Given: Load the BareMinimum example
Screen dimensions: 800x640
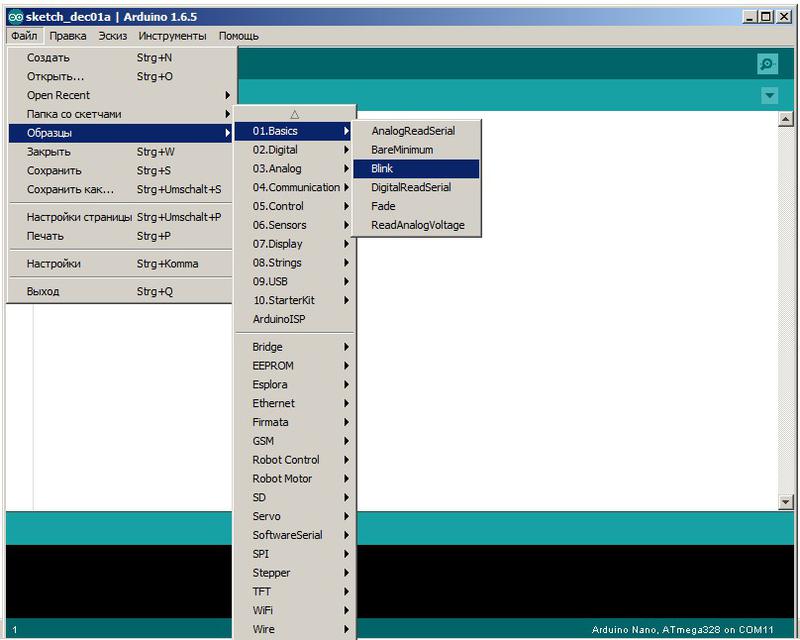Looking at the screenshot, I should pyautogui.click(x=416, y=150).
